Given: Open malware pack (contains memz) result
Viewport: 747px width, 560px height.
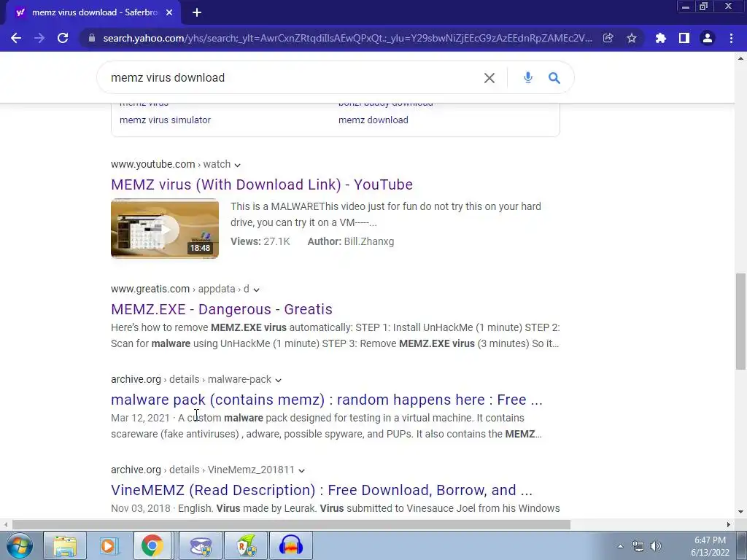Looking at the screenshot, I should pos(326,400).
